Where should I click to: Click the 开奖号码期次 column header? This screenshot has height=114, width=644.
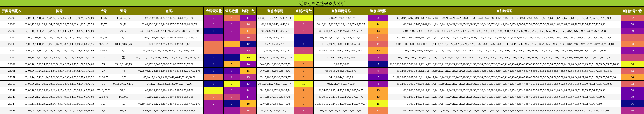click(x=11, y=11)
